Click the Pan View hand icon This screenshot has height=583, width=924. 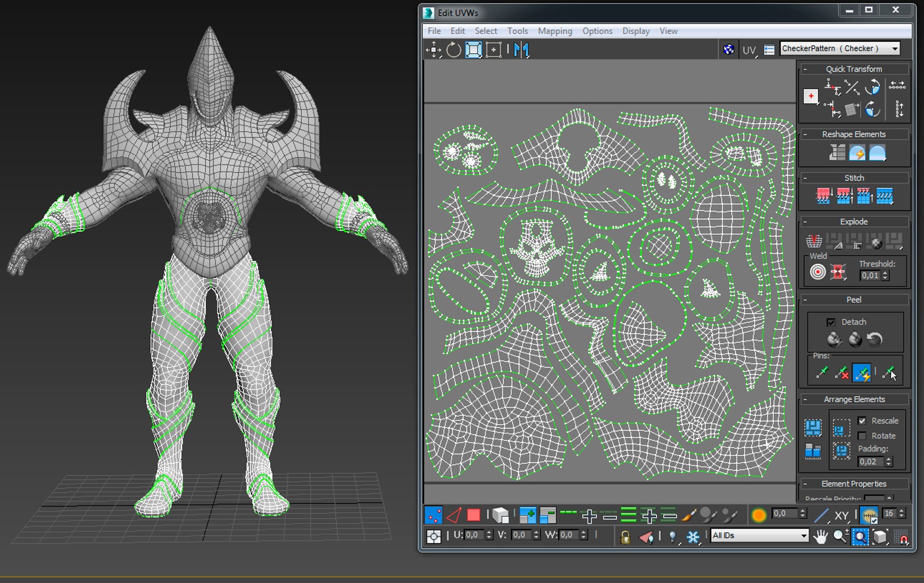pos(821,536)
